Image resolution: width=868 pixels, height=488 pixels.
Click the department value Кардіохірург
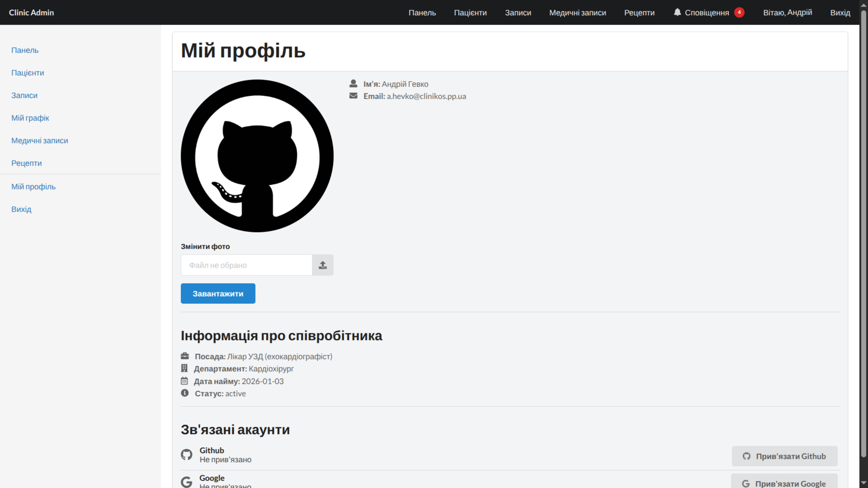tap(271, 369)
